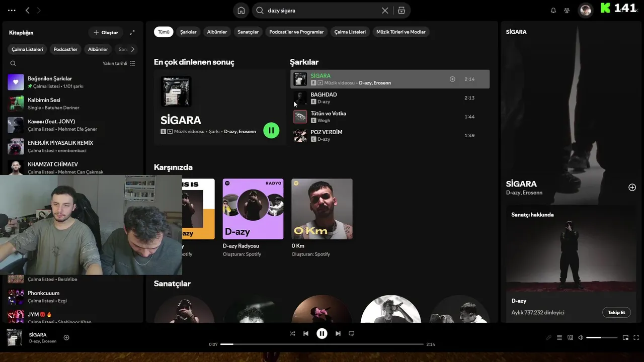Image resolution: width=644 pixels, height=362 pixels.
Task: Open 0 Km playlist card
Action: (322, 218)
